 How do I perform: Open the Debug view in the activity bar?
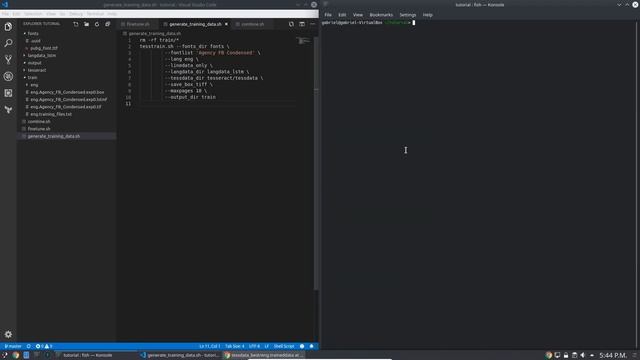click(x=8, y=76)
